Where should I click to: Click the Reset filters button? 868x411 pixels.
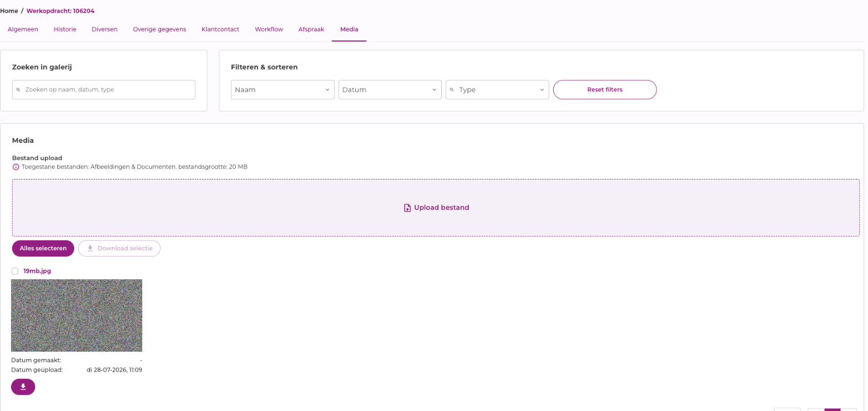604,90
